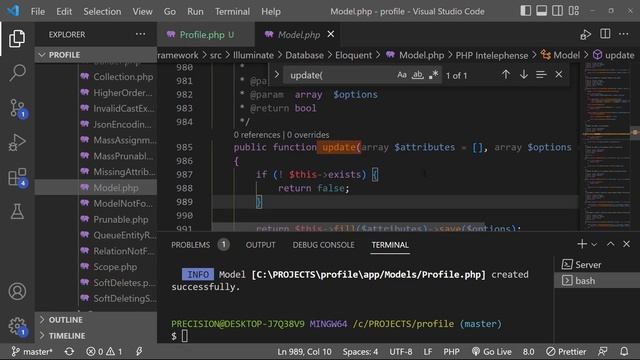Expand the TIMELINE section
This screenshot has height=360, width=640.
click(x=95, y=336)
